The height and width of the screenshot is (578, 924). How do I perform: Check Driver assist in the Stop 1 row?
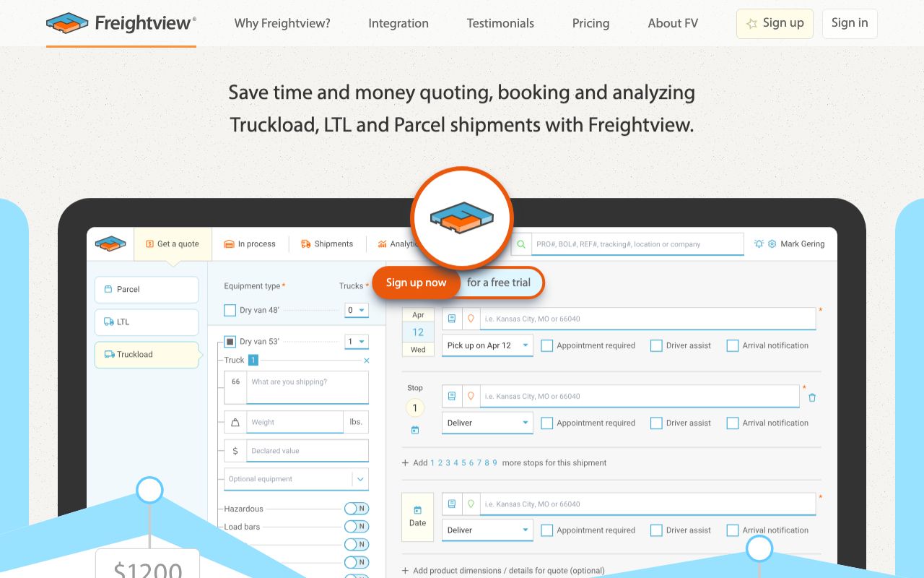click(656, 423)
